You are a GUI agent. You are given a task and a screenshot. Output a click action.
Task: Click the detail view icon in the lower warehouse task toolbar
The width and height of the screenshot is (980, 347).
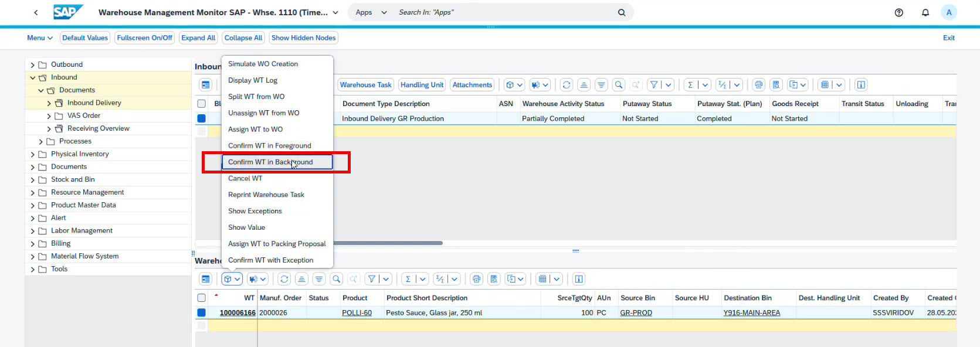205,279
